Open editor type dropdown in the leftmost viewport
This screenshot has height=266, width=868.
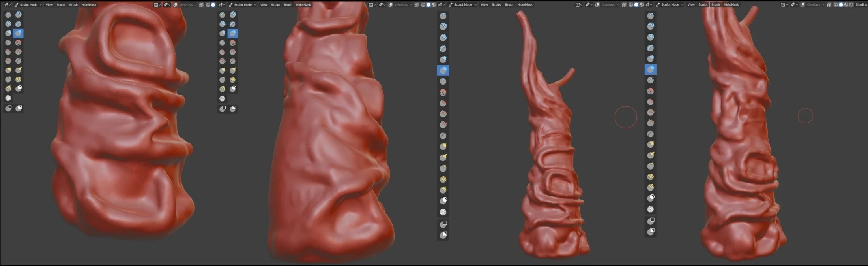pos(7,5)
